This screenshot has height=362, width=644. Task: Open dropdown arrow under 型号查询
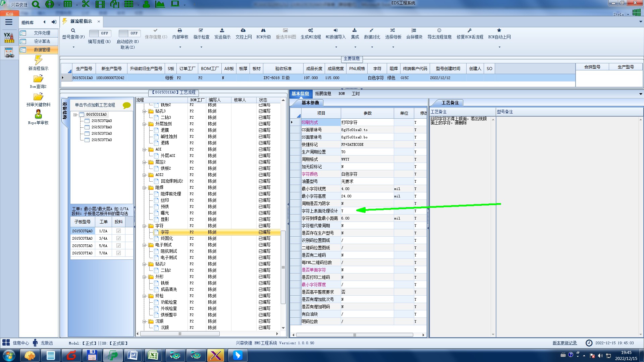(73, 47)
